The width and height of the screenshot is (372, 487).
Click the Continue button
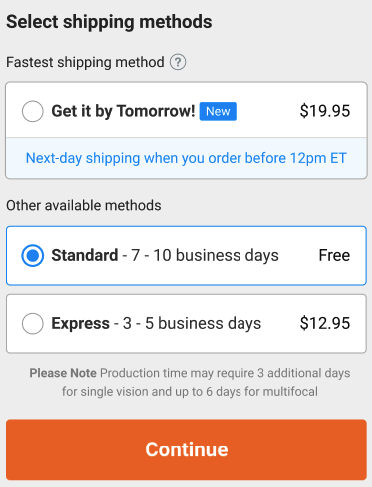(x=186, y=450)
